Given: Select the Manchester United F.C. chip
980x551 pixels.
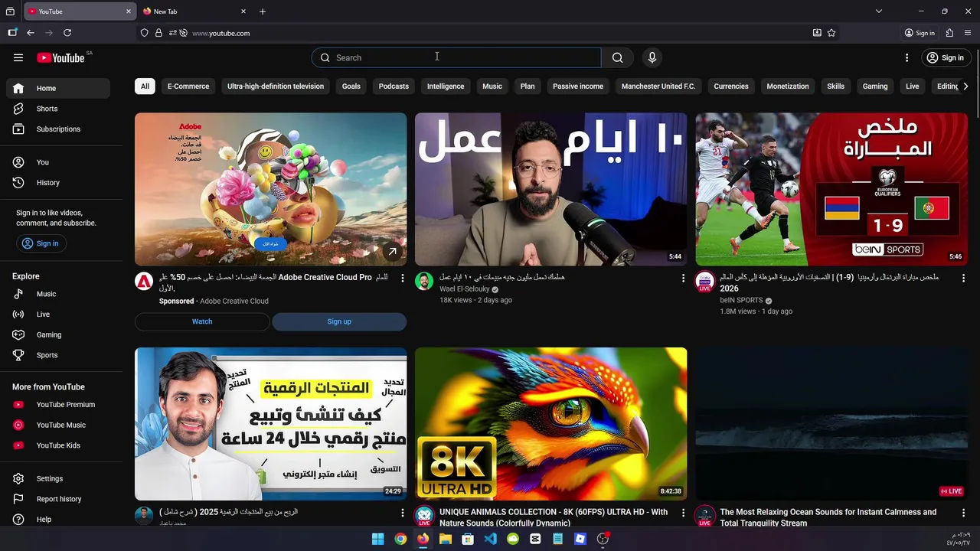Looking at the screenshot, I should (658, 86).
